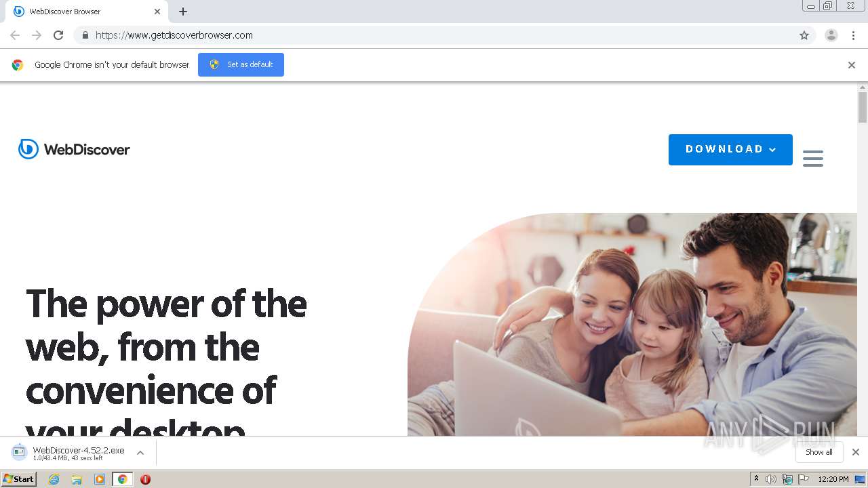The image size is (868, 488).
Task: Switch to the Chrome taskbar button
Action: (x=123, y=479)
